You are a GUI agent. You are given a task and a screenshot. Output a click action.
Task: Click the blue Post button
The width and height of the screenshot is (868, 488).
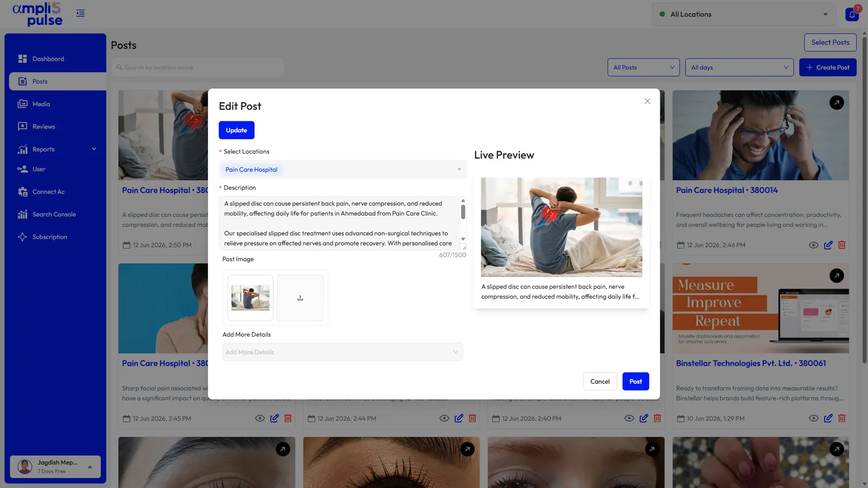(636, 382)
